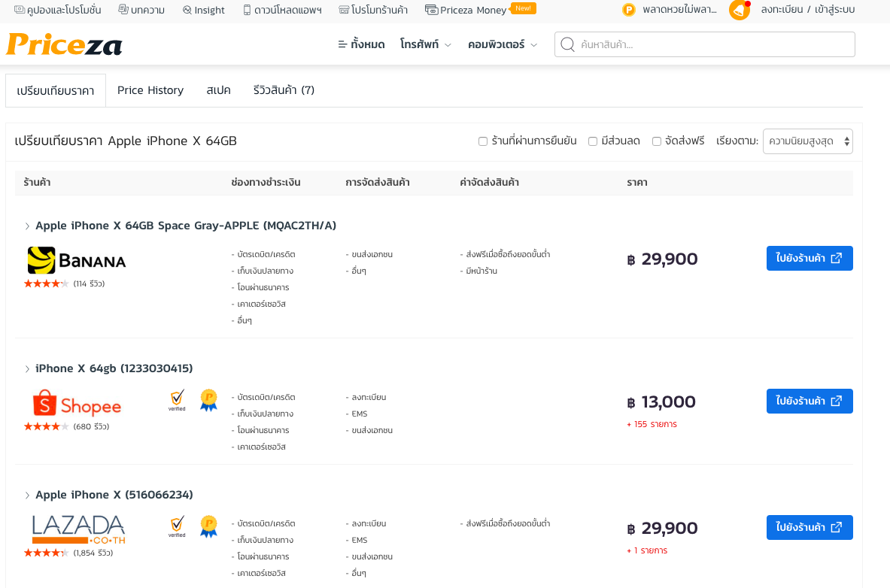This screenshot has width=890, height=588.
Task: Click the New! badge next to Priceza Money
Action: coord(524,8)
